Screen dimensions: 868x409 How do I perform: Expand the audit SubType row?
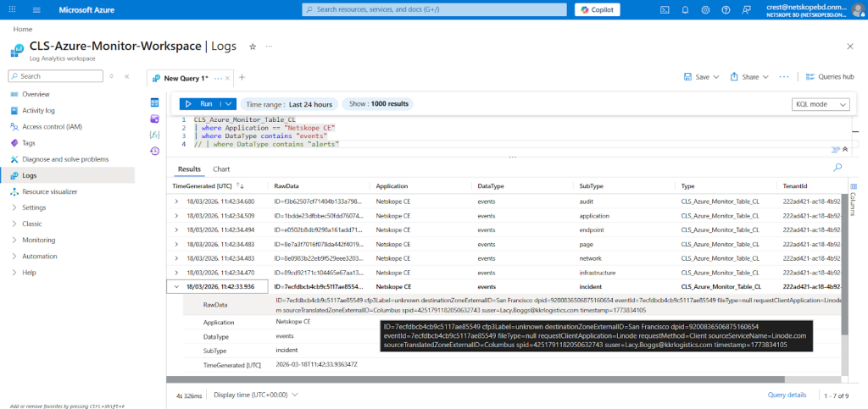tap(176, 202)
